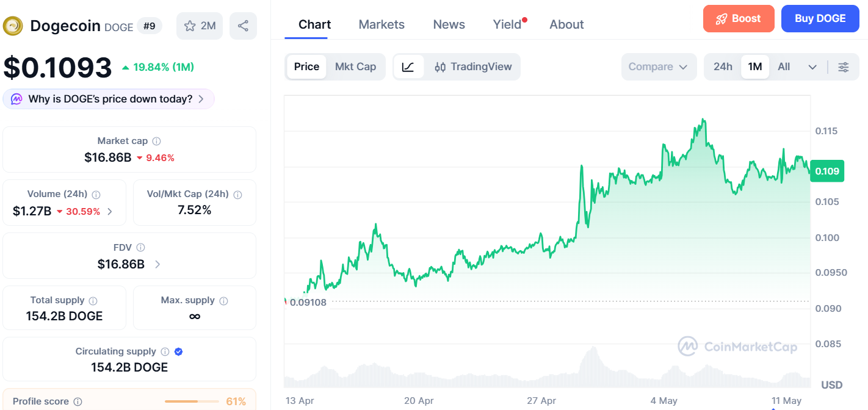Open the share icon button
The width and height of the screenshot is (868, 410).
point(243,26)
